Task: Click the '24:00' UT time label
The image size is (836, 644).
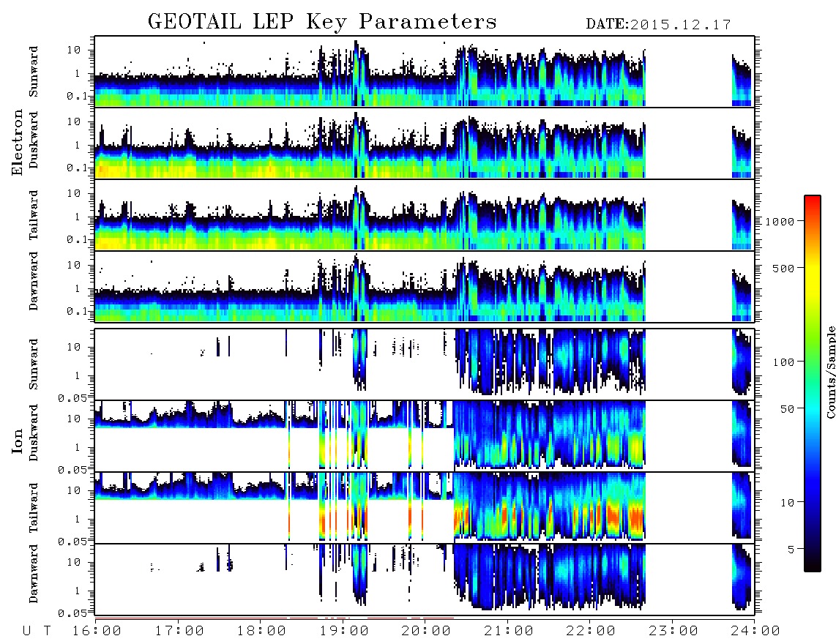Action: point(755,632)
